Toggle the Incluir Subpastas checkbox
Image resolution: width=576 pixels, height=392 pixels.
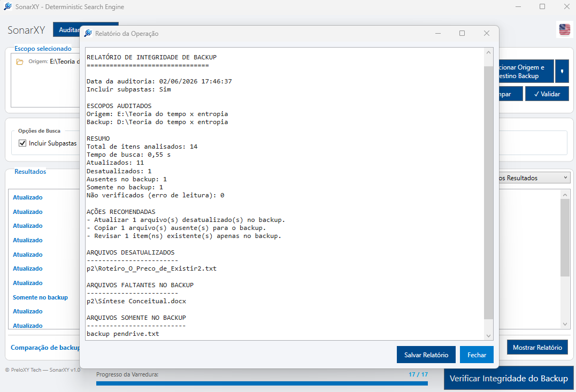[x=22, y=143]
